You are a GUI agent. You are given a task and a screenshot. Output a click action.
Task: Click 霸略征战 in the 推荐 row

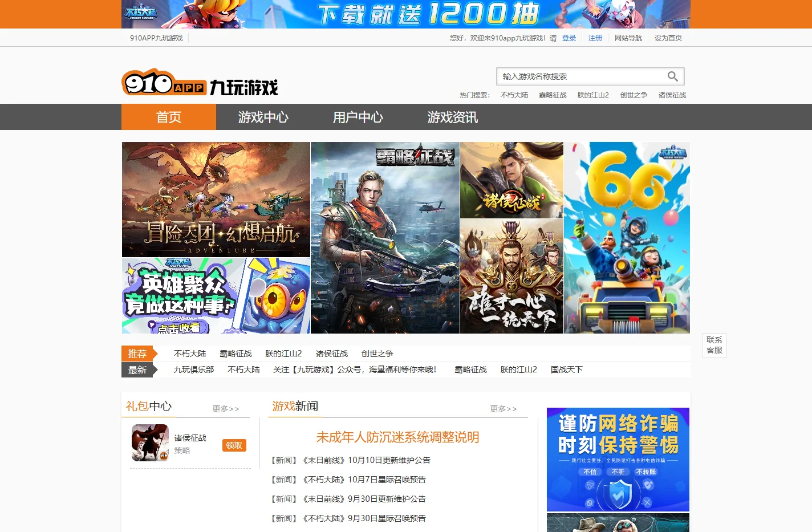(x=236, y=354)
